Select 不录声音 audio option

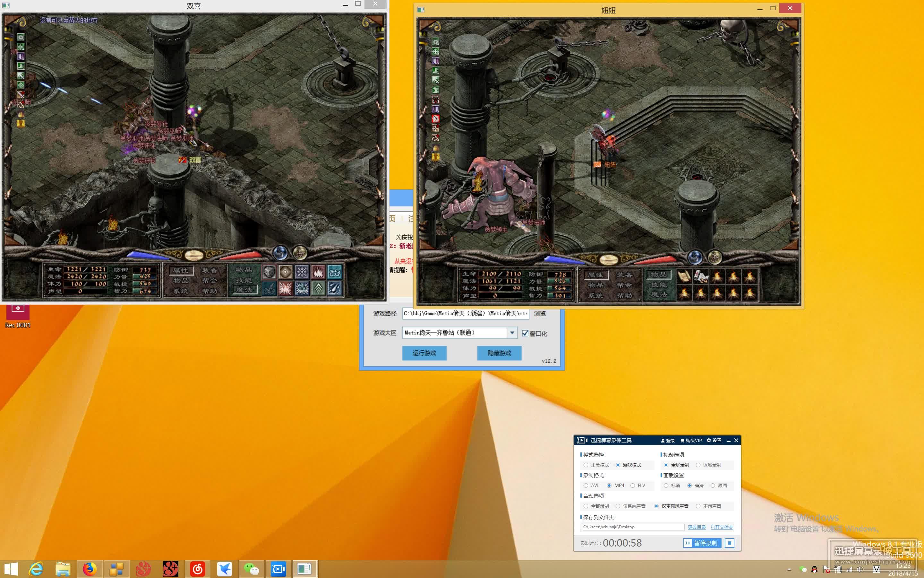coord(709,506)
